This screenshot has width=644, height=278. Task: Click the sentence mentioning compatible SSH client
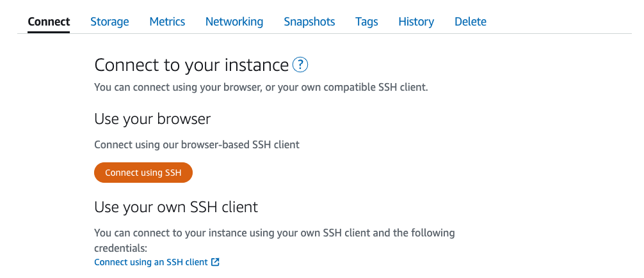coord(261,88)
